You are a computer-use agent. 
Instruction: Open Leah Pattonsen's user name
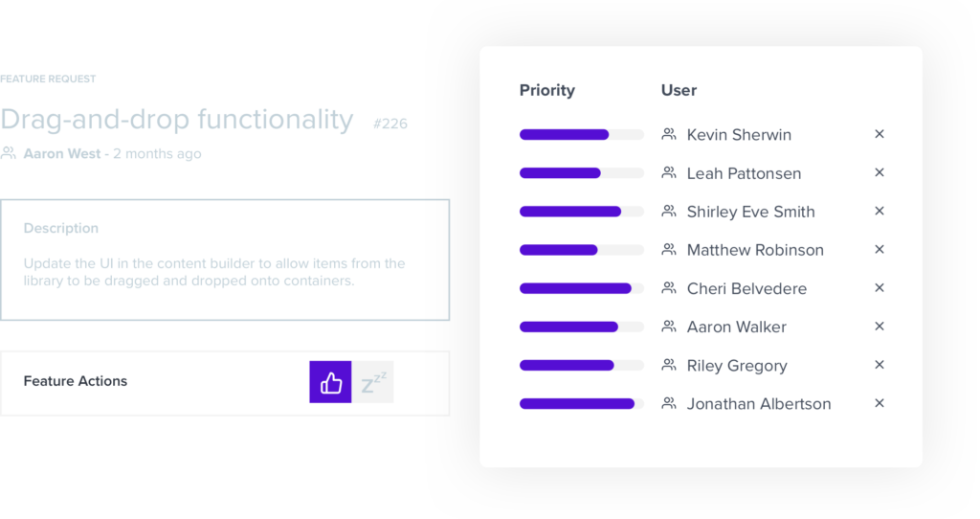(x=744, y=173)
